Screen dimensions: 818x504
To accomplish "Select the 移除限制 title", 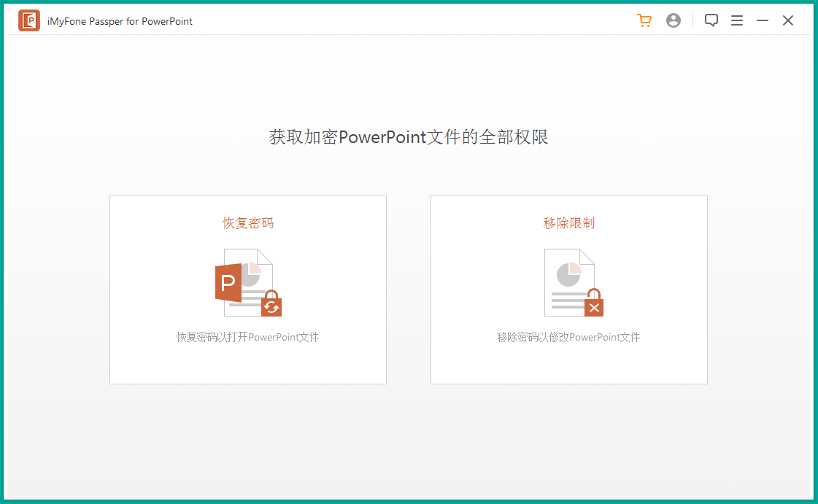I will (x=569, y=223).
